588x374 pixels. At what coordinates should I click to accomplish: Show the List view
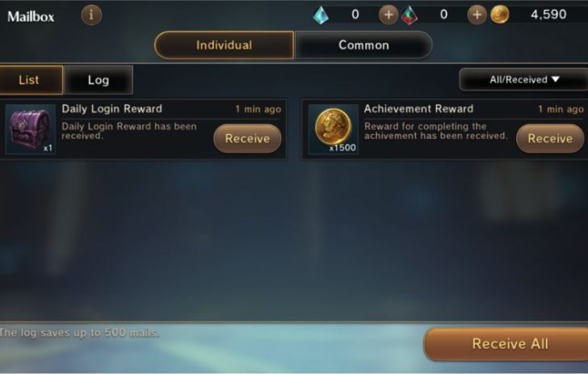click(31, 80)
